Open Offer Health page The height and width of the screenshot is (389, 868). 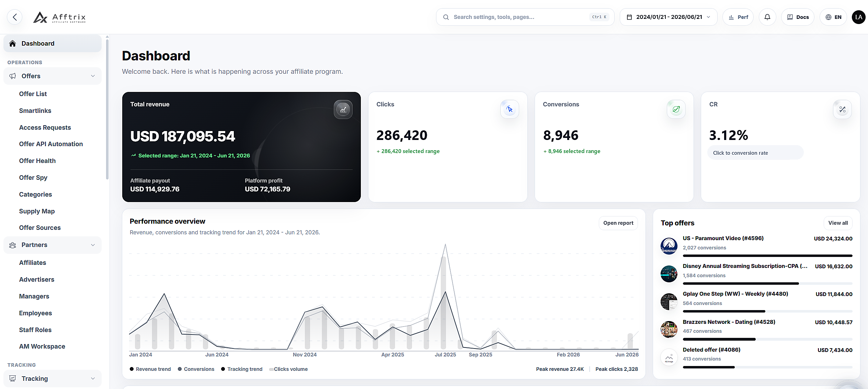[37, 161]
